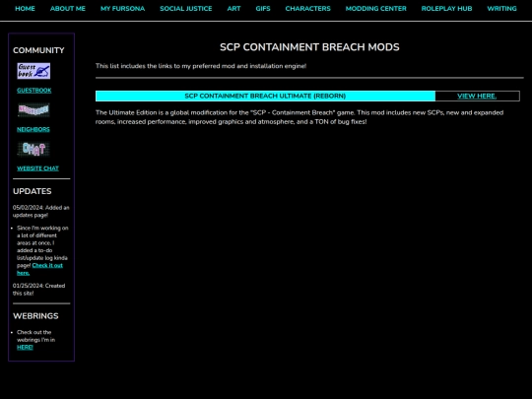Open the MODDING CENTER page
532x399 pixels.
click(x=376, y=9)
